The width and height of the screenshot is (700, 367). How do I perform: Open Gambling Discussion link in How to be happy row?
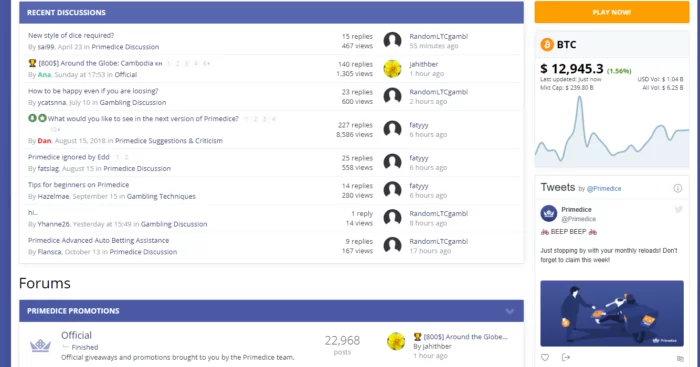pos(133,102)
